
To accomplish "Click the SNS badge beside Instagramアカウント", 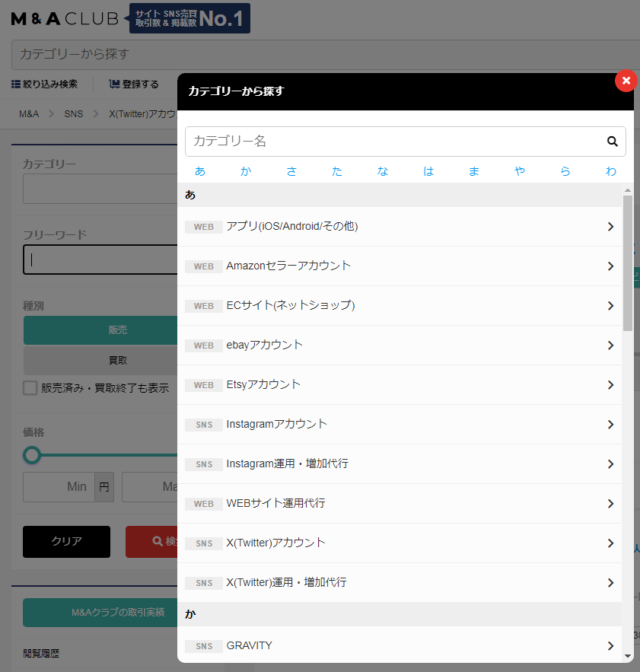I will 203,425.
